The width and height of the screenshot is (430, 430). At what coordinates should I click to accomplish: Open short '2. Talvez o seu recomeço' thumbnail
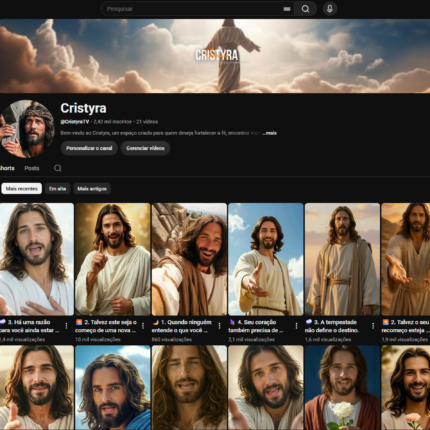406,259
